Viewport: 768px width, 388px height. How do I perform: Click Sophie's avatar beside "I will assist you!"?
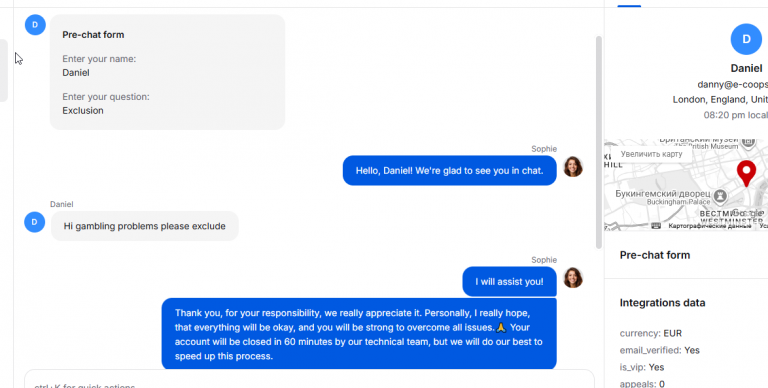pos(573,278)
